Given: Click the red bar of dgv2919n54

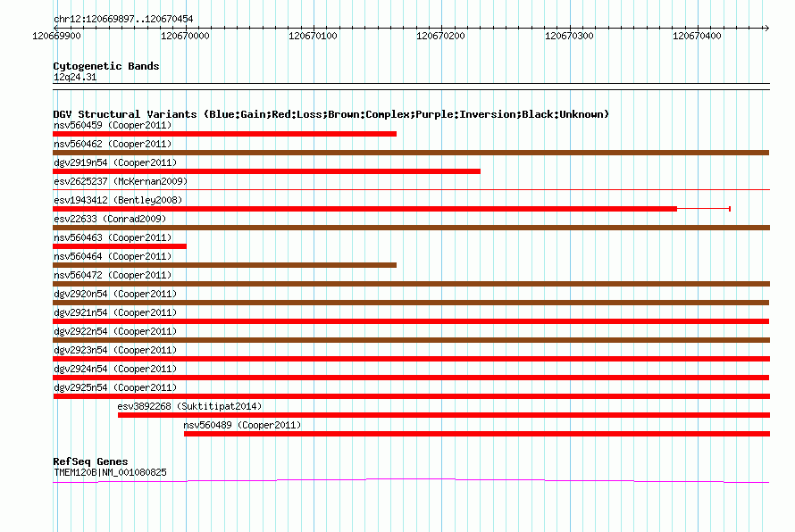Looking at the screenshot, I should pos(266,171).
